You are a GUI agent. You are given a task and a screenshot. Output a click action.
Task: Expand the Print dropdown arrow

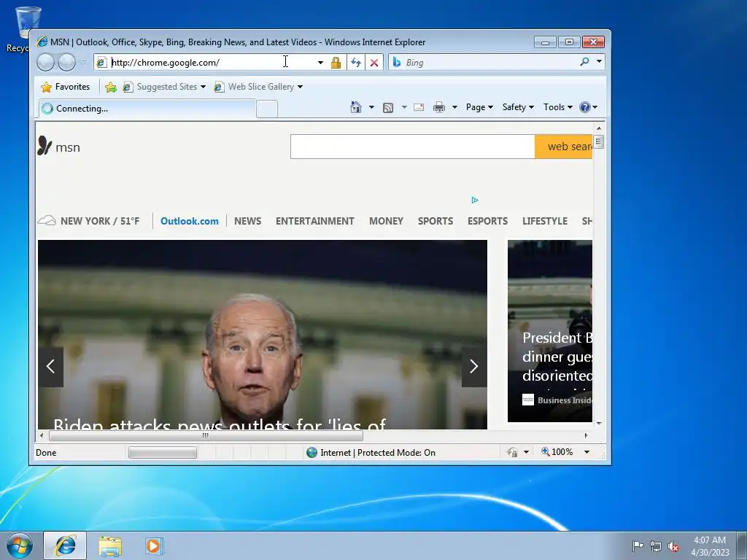coord(454,107)
